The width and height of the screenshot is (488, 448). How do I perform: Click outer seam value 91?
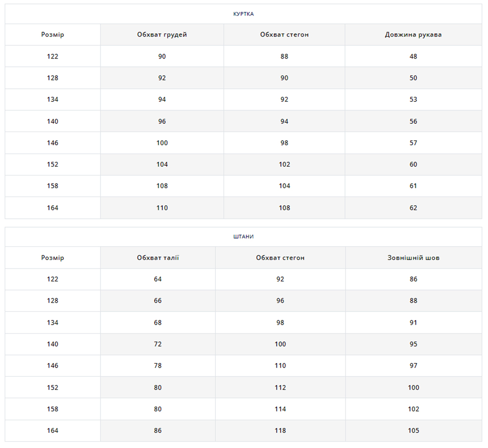(413, 323)
